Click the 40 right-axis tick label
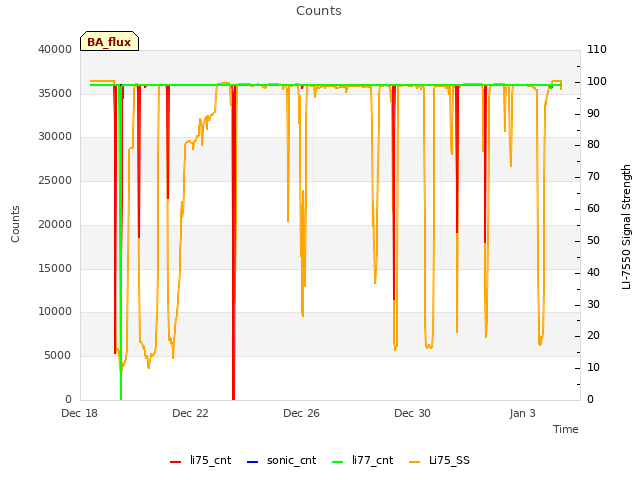The image size is (640, 480). coord(593,272)
